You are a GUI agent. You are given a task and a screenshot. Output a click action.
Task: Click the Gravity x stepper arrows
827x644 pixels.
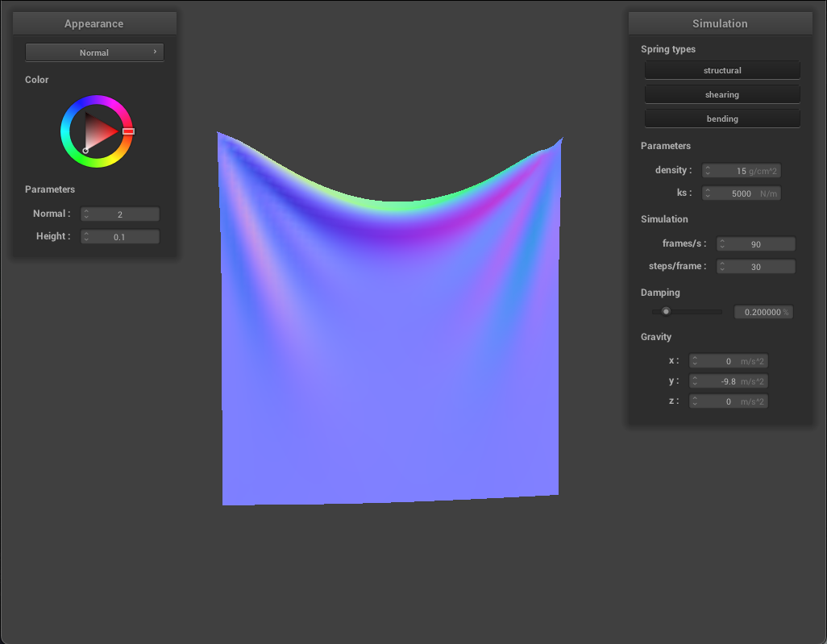695,361
